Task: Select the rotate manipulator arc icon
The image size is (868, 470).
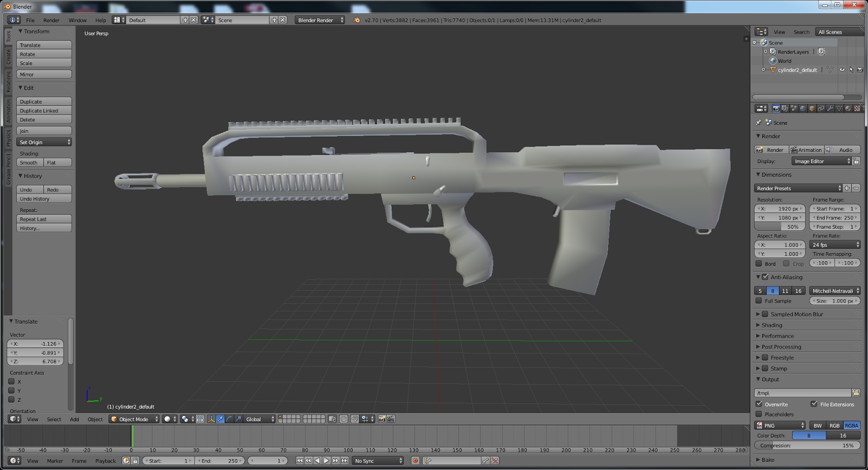Action: coord(229,419)
